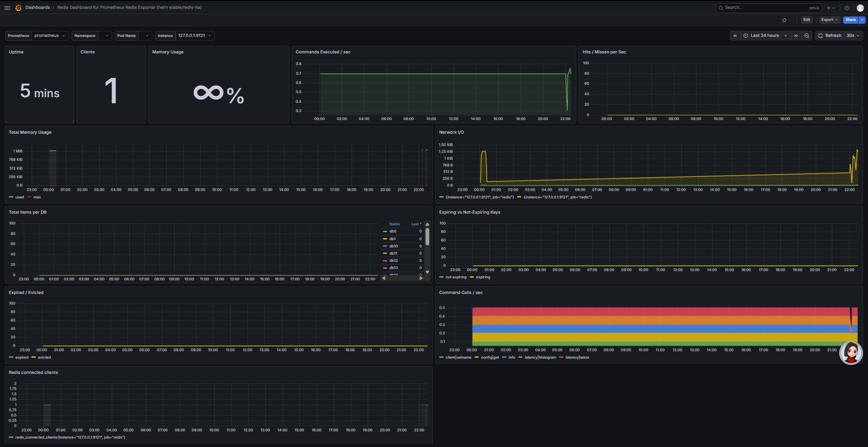Open the hamburger navigation menu

pyautogui.click(x=7, y=8)
